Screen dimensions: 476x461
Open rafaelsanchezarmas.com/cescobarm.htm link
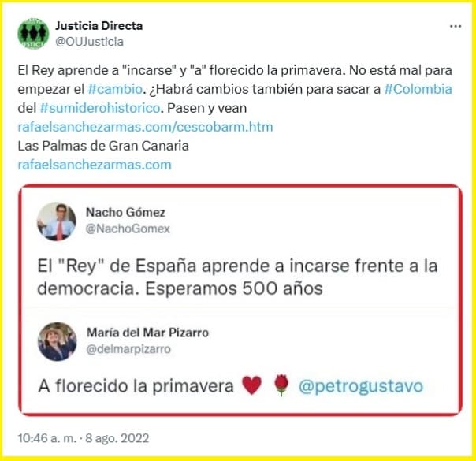click(146, 127)
